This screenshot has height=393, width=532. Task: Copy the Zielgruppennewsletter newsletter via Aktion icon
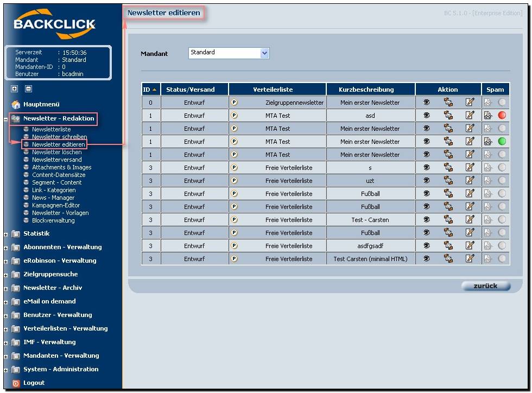tap(448, 102)
